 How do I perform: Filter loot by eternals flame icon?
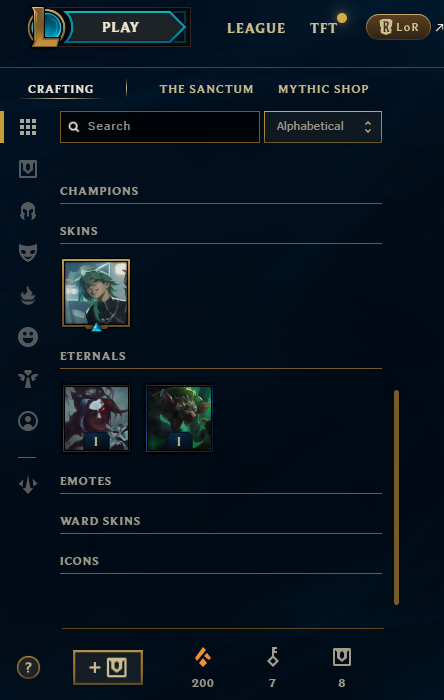click(28, 295)
